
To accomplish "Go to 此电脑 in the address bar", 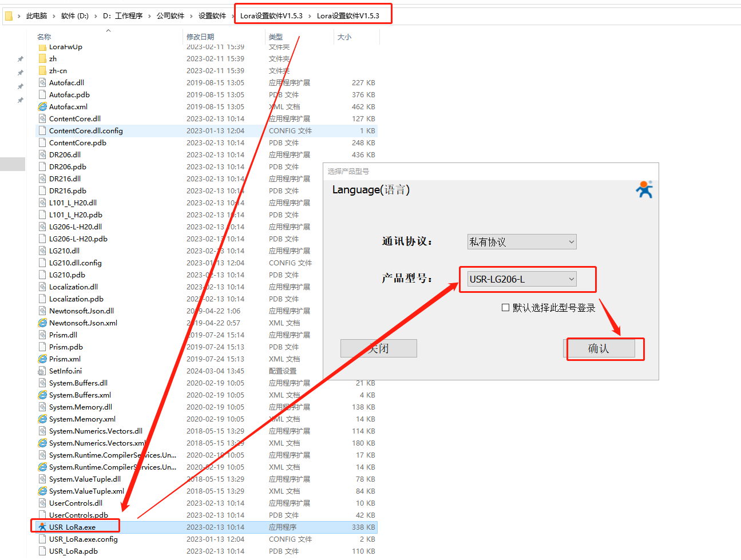I will coord(37,16).
